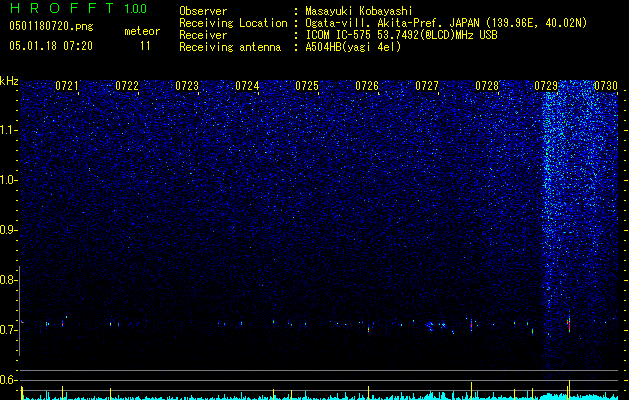Screen dimensions: 629x400
Task: Click the 0.9 frequency axis label
Action: coord(9,230)
